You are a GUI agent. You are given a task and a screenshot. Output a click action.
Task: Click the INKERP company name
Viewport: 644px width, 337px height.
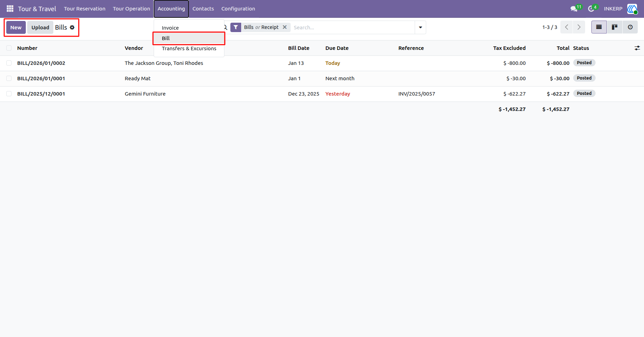(613, 9)
